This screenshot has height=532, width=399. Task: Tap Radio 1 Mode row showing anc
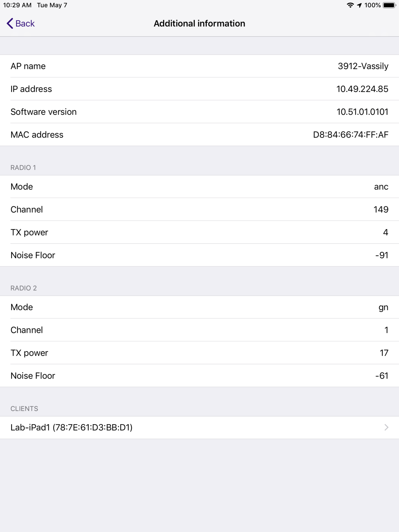(x=199, y=187)
